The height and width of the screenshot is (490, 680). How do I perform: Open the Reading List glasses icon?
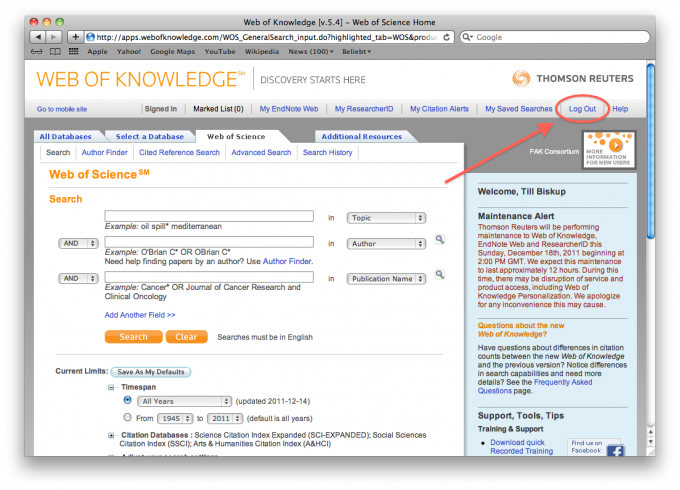pyautogui.click(x=36, y=52)
